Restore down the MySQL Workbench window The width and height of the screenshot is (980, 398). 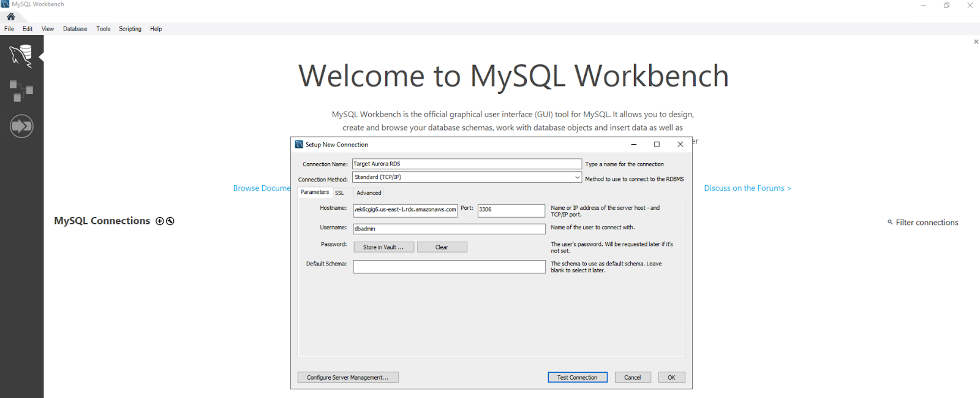946,6
